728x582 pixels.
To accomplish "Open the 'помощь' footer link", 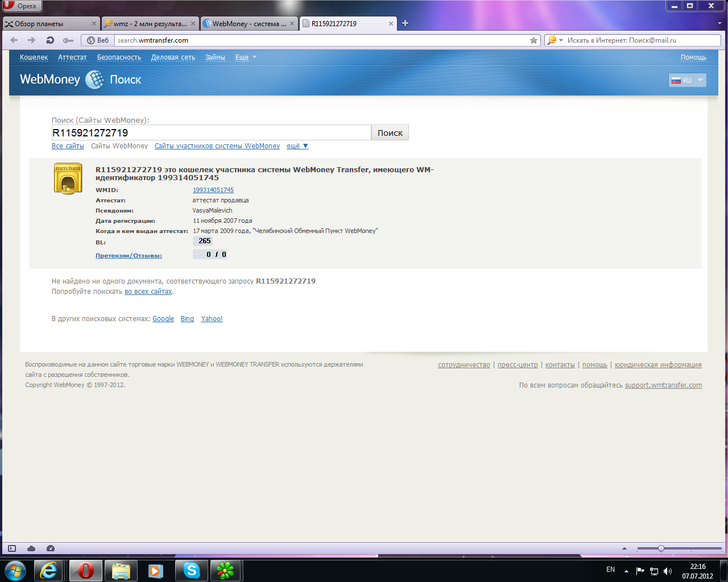I will (x=595, y=365).
